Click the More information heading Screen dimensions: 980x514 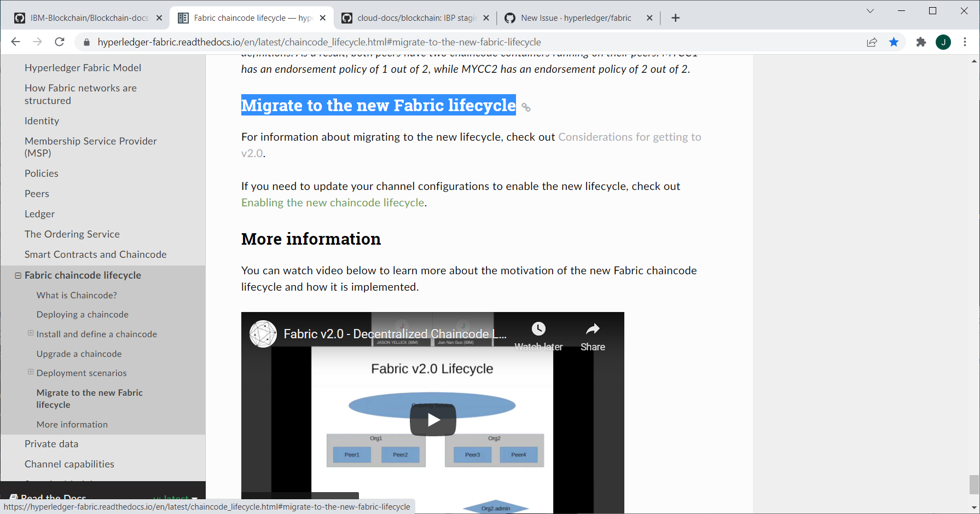pos(311,239)
